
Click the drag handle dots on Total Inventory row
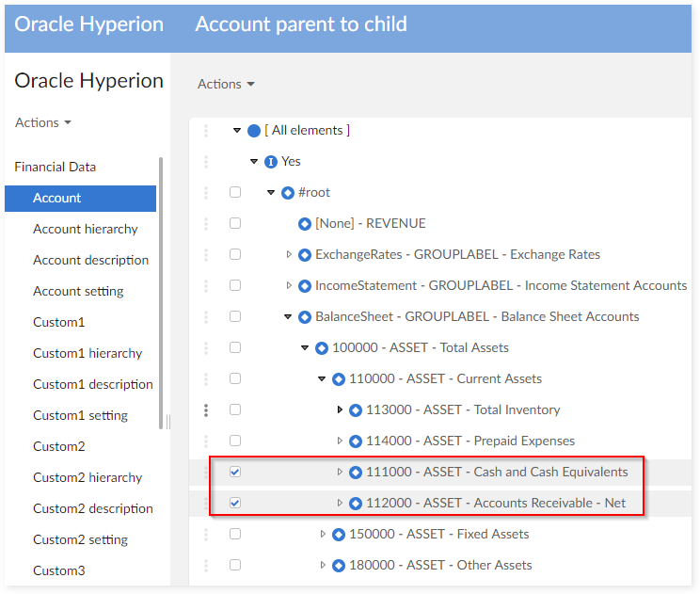click(206, 410)
